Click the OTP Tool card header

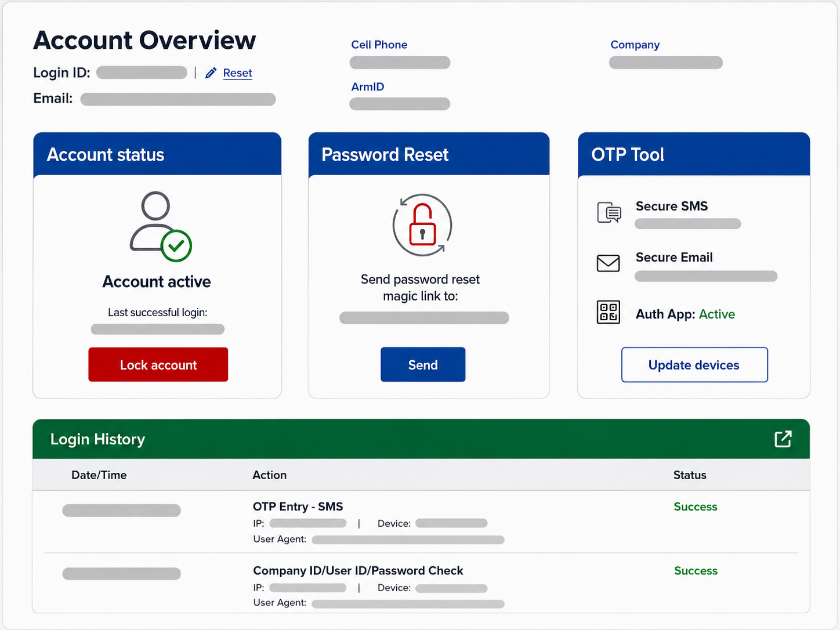click(694, 154)
